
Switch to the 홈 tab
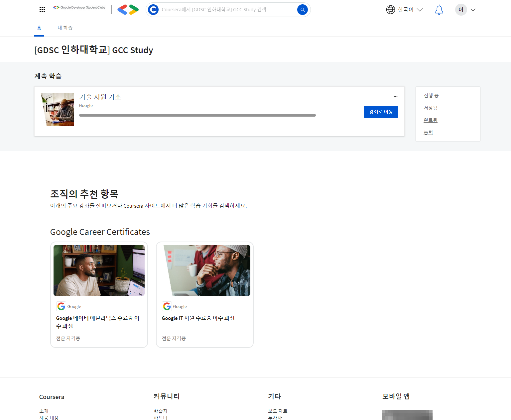point(39,28)
